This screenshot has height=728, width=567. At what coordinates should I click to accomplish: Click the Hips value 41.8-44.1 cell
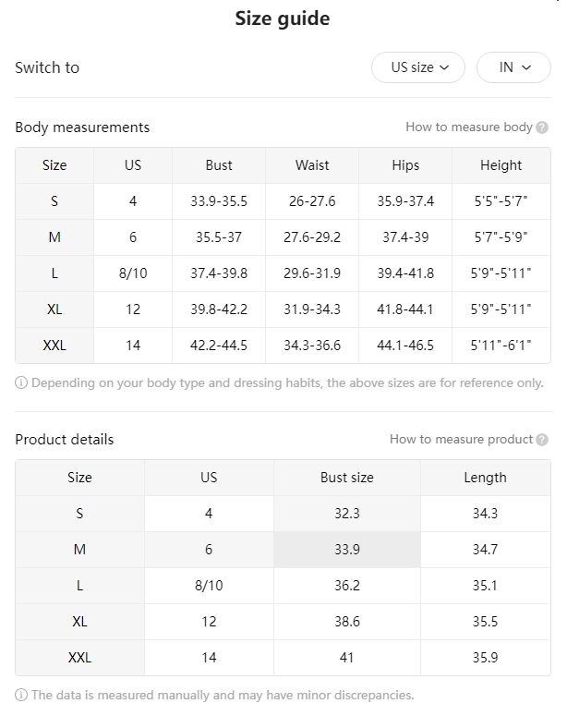point(405,309)
